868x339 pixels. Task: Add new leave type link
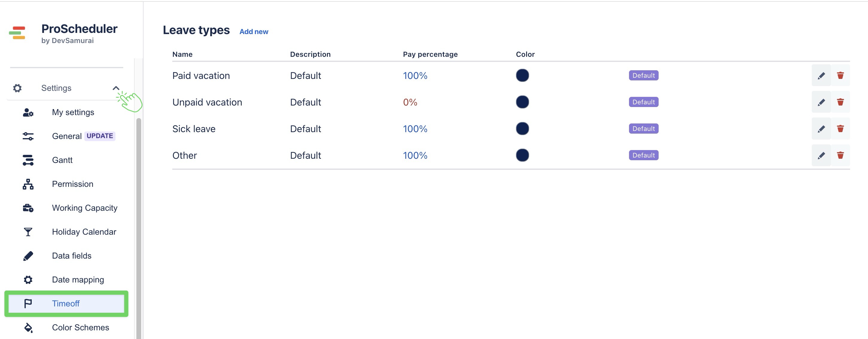pos(254,32)
